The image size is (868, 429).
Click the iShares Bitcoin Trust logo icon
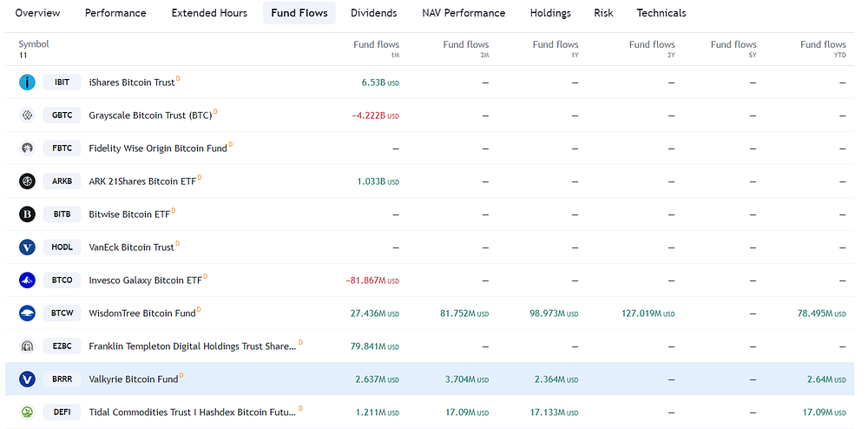coord(27,82)
